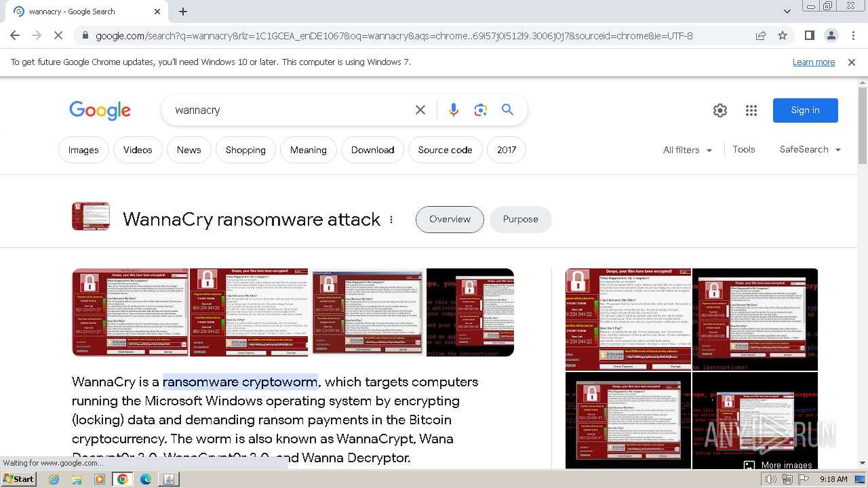
Task: Select the Download filter chip
Action: pos(373,150)
